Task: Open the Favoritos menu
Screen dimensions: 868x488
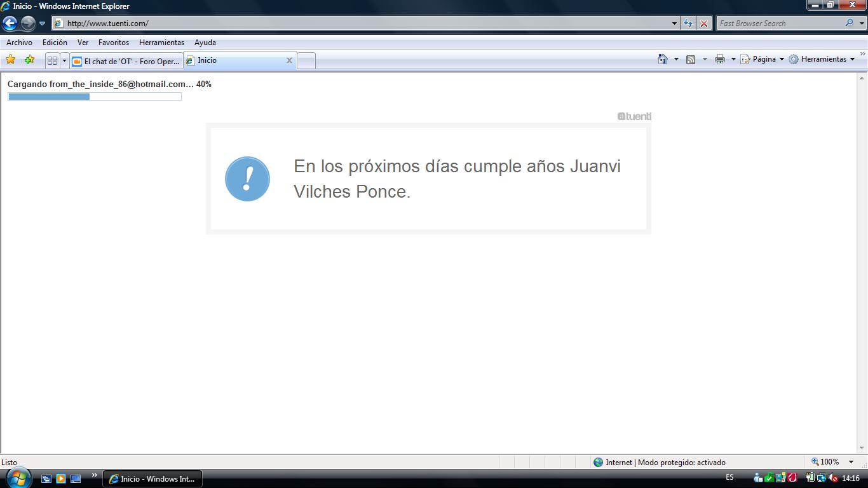Action: click(x=114, y=43)
